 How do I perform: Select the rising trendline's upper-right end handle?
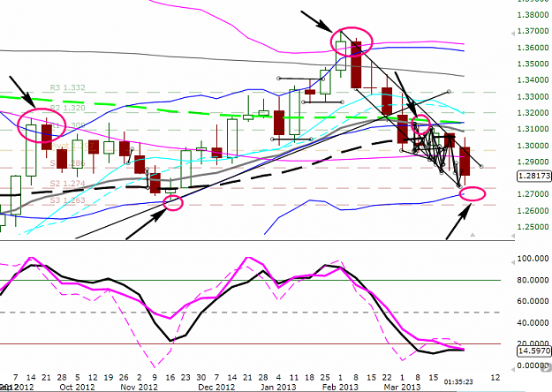pyautogui.click(x=449, y=92)
